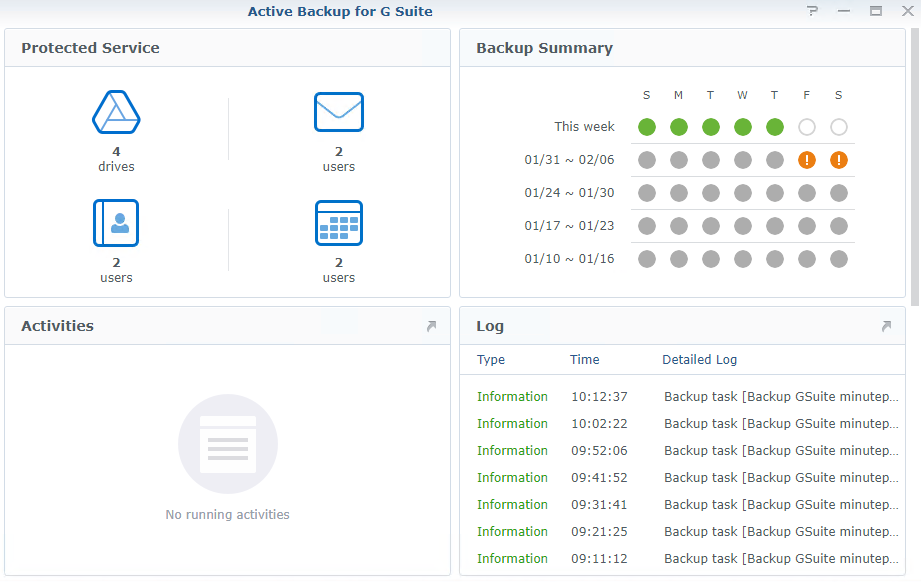Viewport: 921px width, 582px height.
Task: Expand Activities panel with arrow icon
Action: [x=432, y=326]
